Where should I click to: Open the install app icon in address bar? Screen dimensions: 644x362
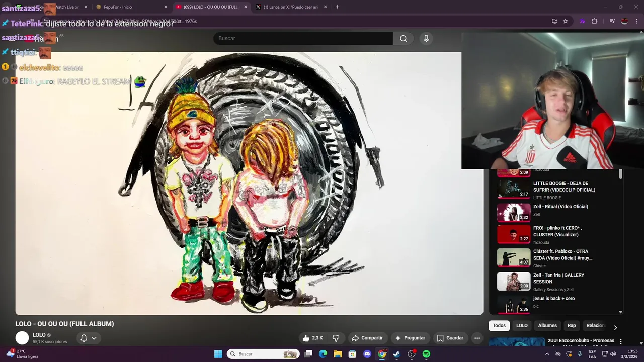click(x=554, y=21)
